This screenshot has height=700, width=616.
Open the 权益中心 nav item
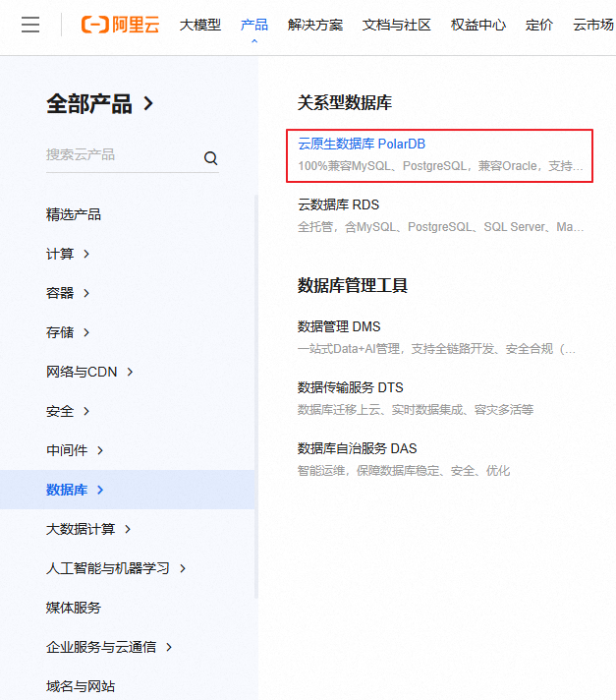[x=478, y=25]
